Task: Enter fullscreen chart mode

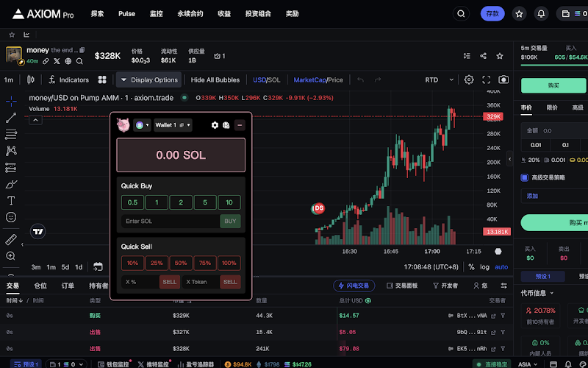Action: (x=487, y=79)
